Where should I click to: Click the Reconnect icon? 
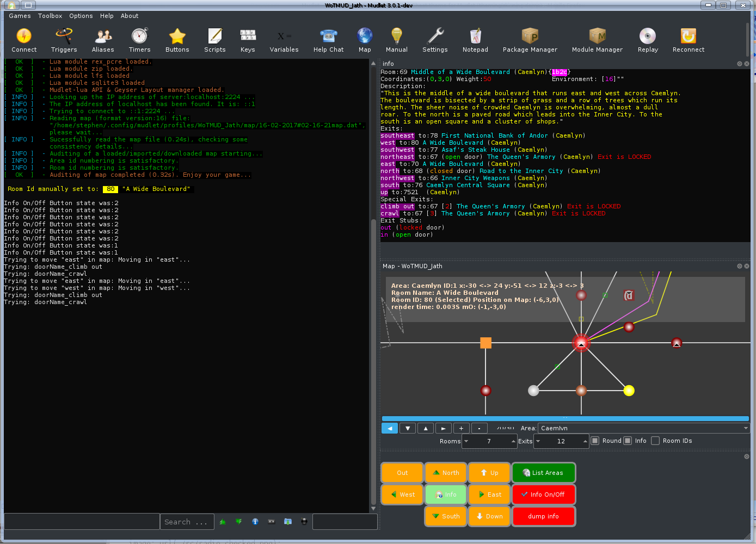[689, 41]
